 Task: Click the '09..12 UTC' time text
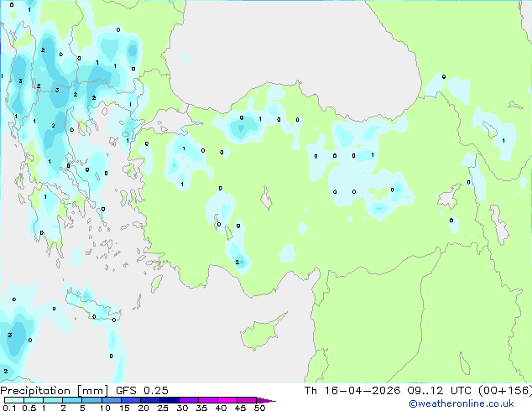pos(440,391)
